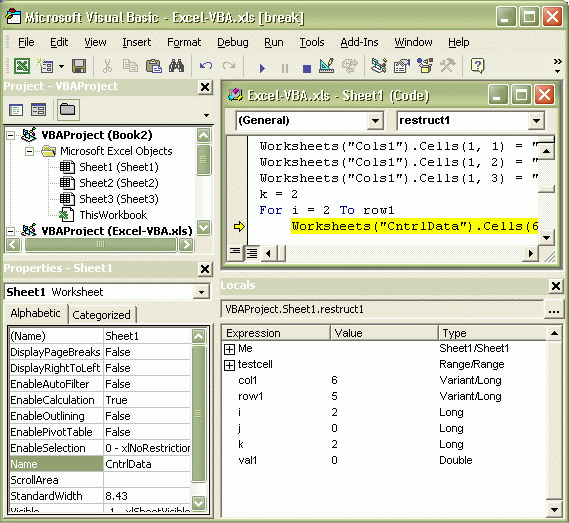Open the restruct1 procedure dropdown

click(x=536, y=120)
